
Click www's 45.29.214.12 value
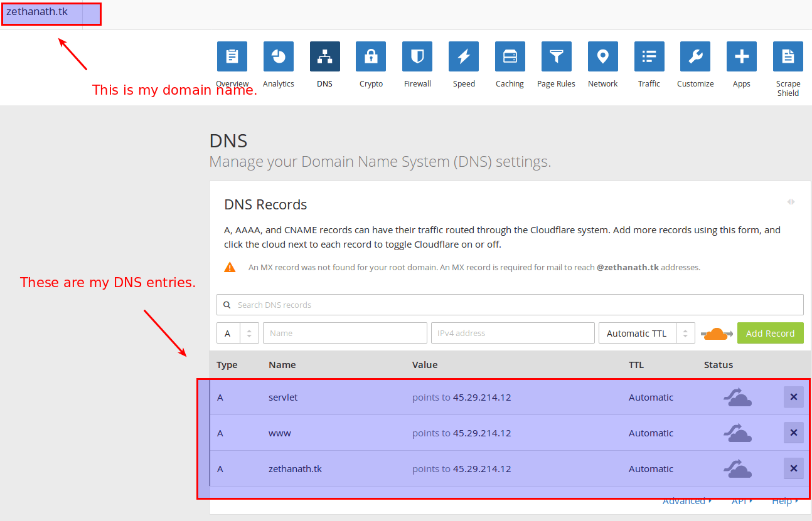(482, 433)
